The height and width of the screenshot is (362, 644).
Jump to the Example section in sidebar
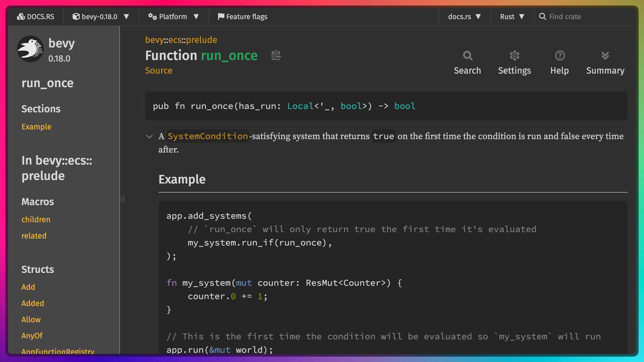36,127
